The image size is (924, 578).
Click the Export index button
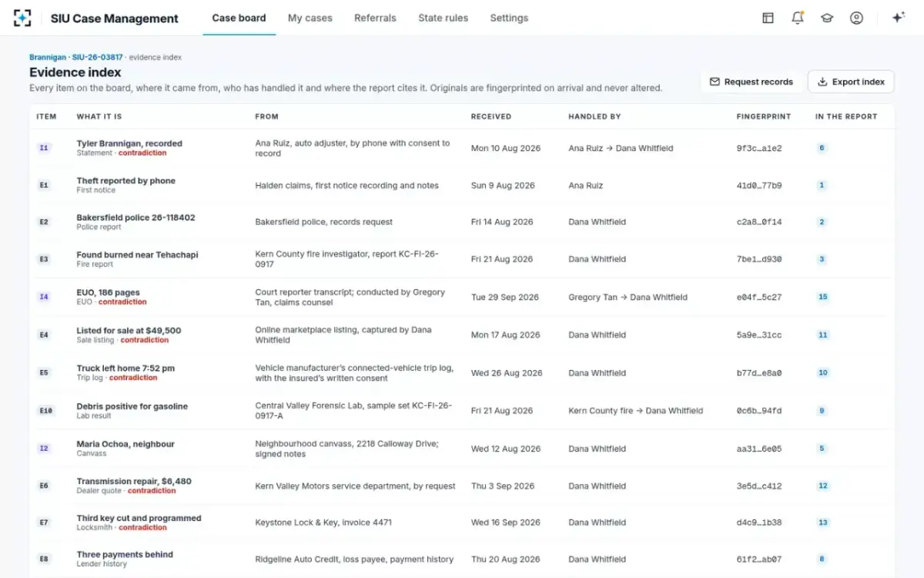click(x=851, y=82)
